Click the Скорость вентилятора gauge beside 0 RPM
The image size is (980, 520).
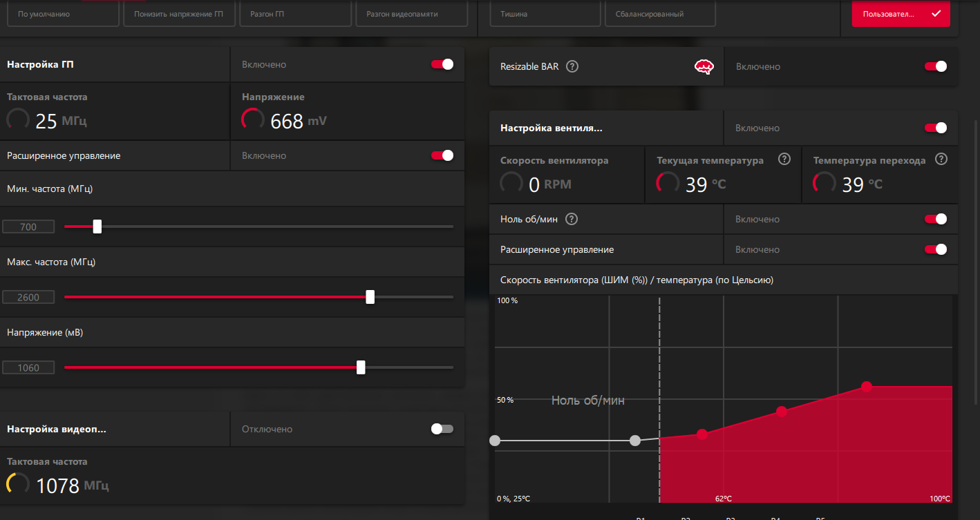(511, 184)
